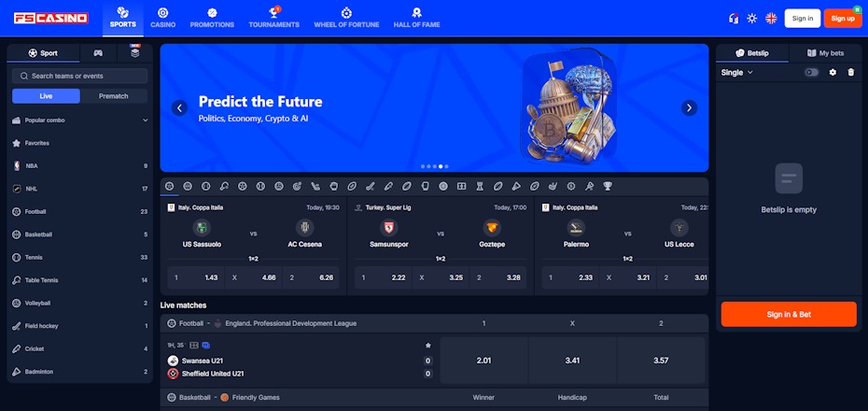Select football icon in horizontal sports bar
The width and height of the screenshot is (868, 411).
point(169,186)
